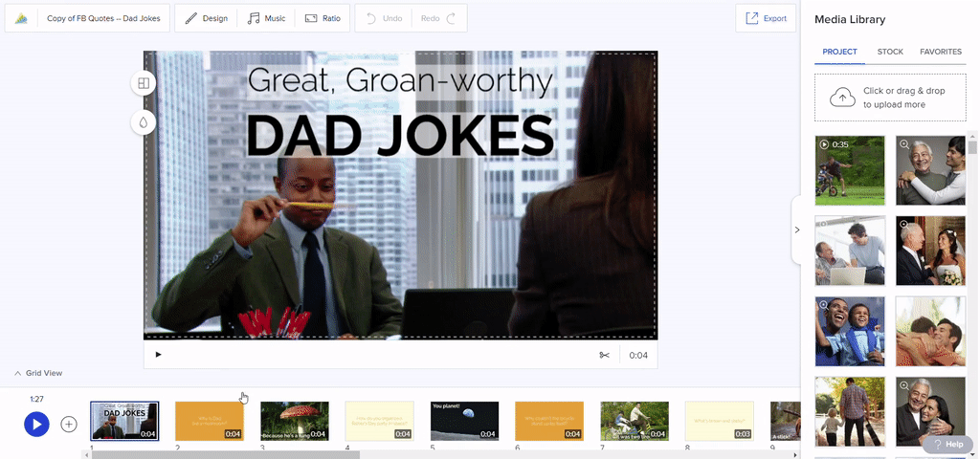The width and height of the screenshot is (980, 459).
Task: Select the men at laptop photo
Action: click(x=850, y=251)
